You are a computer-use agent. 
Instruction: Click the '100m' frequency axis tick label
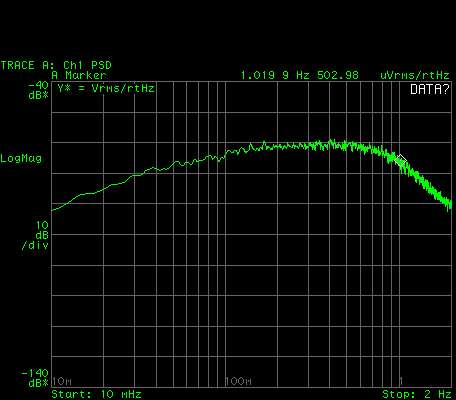238,381
